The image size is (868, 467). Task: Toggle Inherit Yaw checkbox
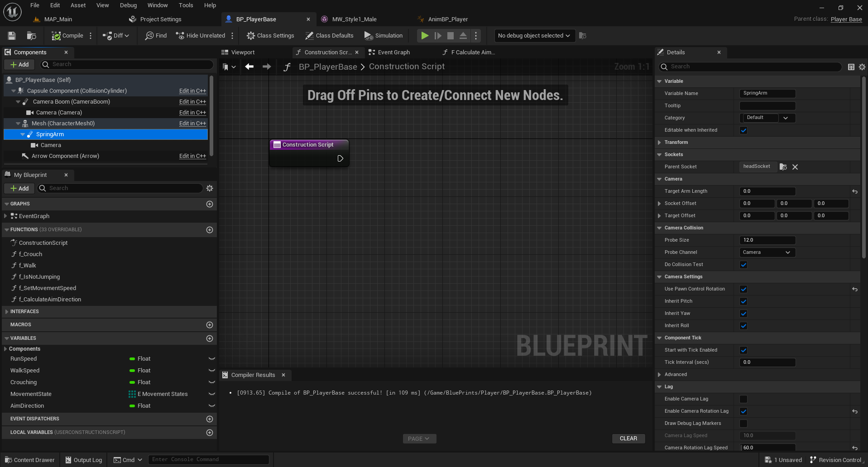743,314
